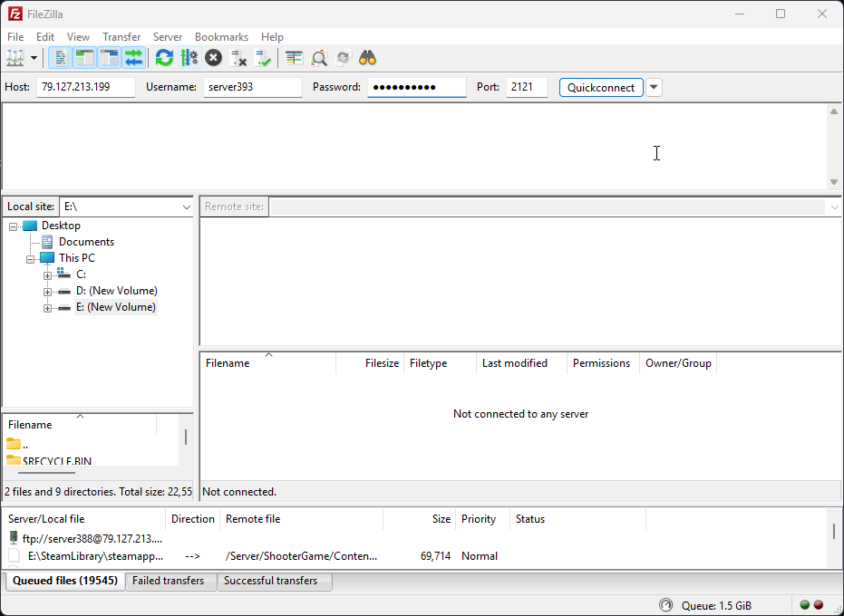Click the Cancel current operation icon

[x=214, y=58]
